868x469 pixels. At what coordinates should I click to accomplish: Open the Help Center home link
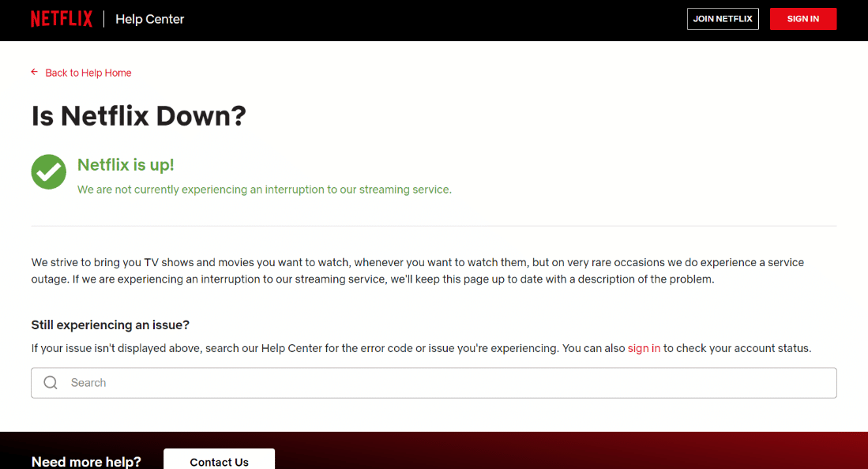tap(149, 19)
